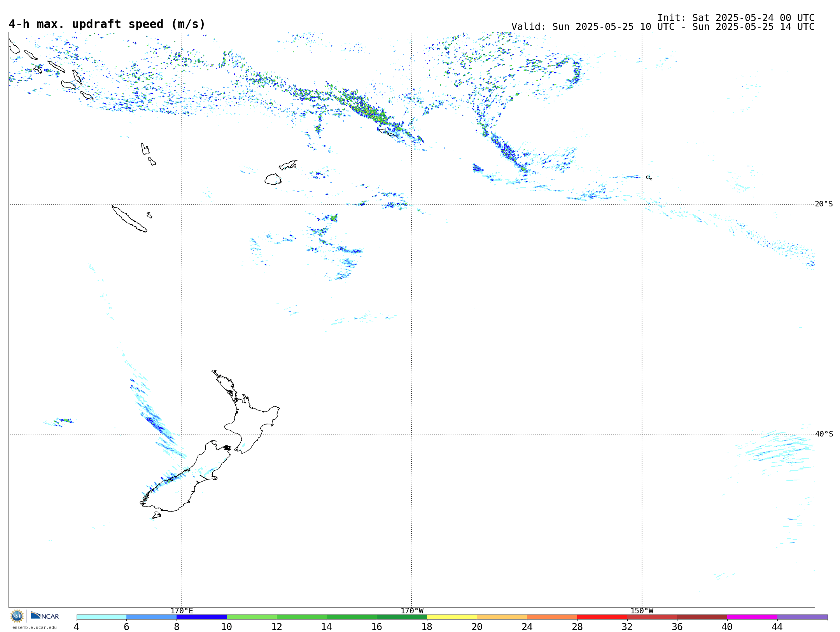840x632 pixels.
Task: Select the purple above-44 color swatch
Action: click(802, 617)
